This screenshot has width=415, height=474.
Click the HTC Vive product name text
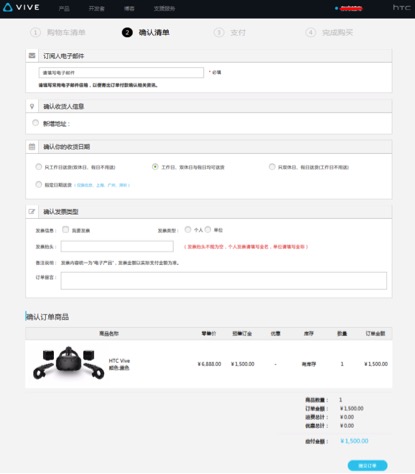tap(119, 361)
